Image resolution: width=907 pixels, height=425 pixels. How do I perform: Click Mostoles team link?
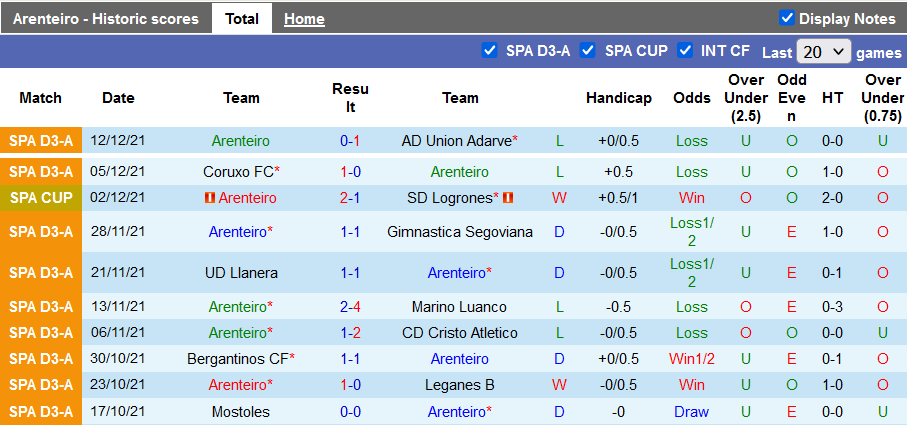[x=241, y=411]
